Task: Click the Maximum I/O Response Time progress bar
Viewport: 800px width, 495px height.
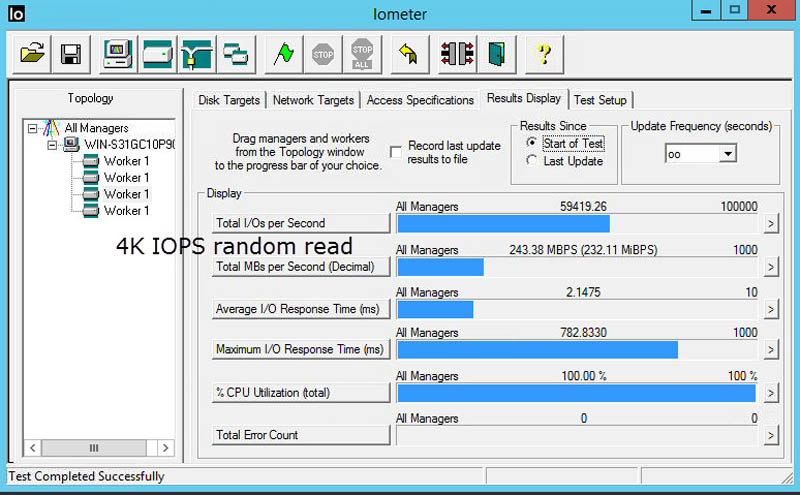Action: point(577,350)
